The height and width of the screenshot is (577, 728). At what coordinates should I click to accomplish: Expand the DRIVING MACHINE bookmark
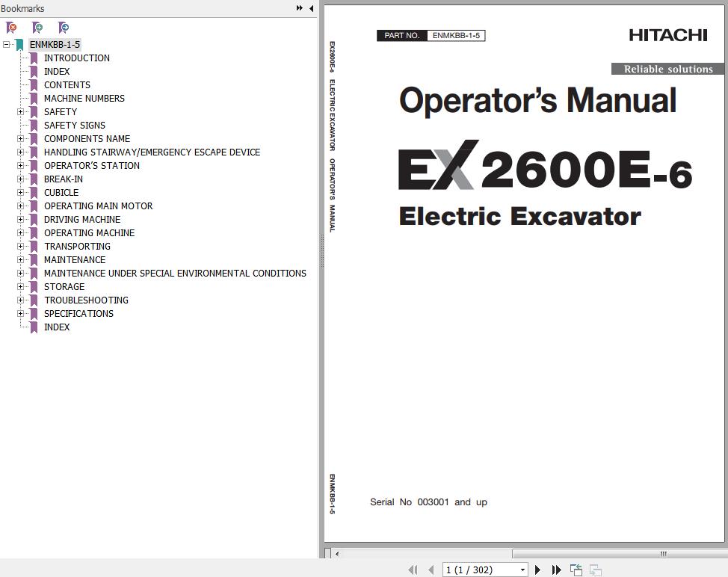(20, 220)
